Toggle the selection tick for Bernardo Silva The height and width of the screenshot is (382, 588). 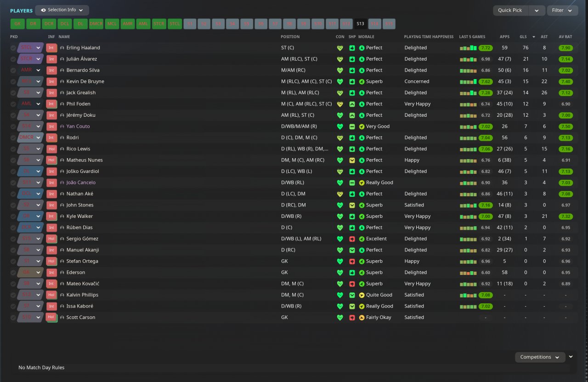click(13, 70)
